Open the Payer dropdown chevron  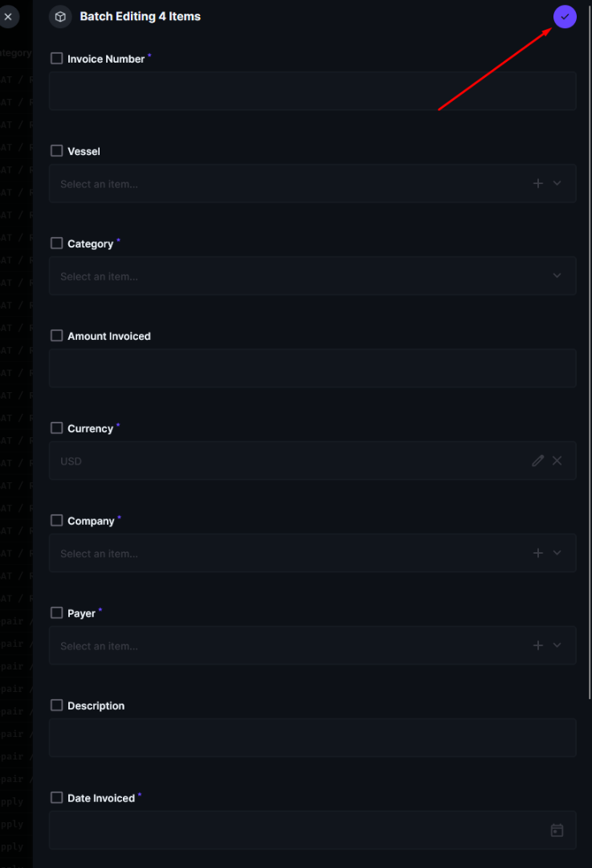tap(557, 645)
